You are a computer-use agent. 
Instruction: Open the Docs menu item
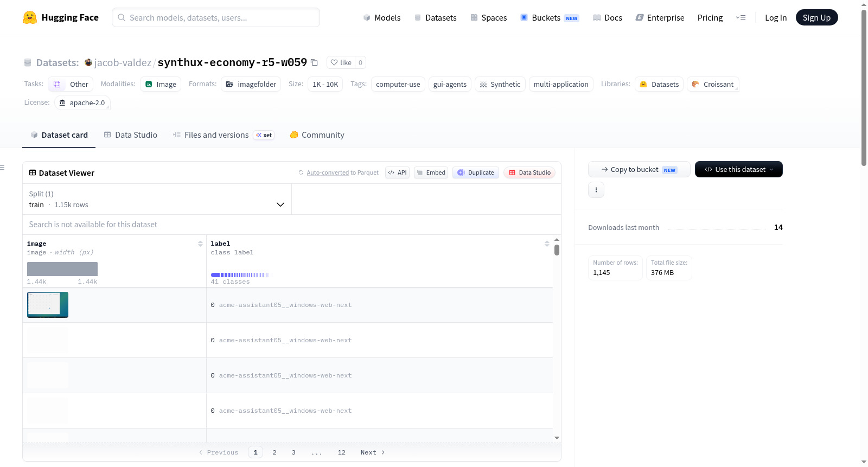[x=608, y=17]
